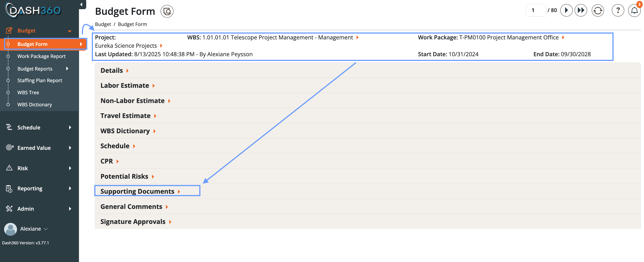Click the search icon beside Budget Form title
The height and width of the screenshot is (262, 644).
click(x=167, y=11)
